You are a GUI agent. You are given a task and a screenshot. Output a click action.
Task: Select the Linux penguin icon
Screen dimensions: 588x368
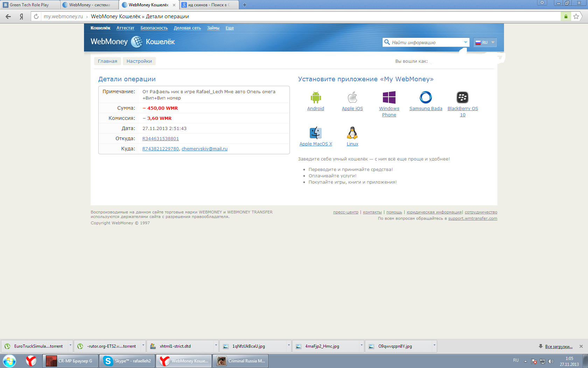click(x=352, y=133)
